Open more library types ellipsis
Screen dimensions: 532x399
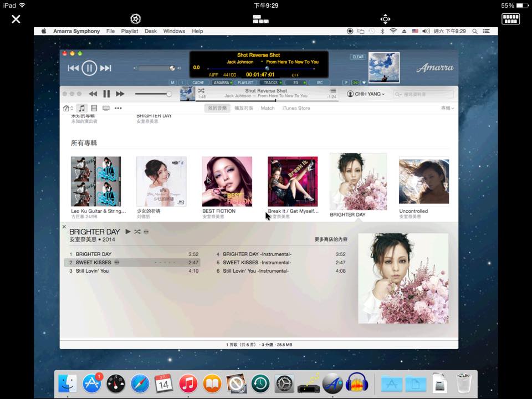coord(118,108)
